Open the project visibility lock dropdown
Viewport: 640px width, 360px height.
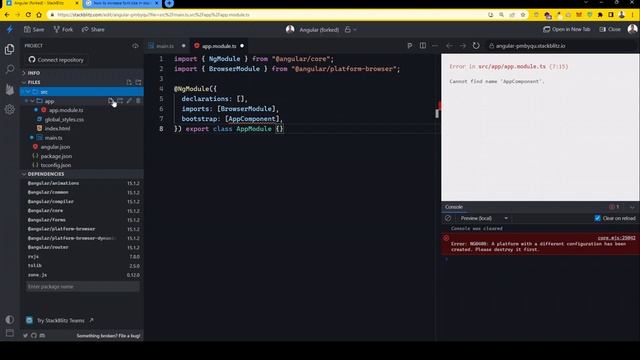pos(351,29)
